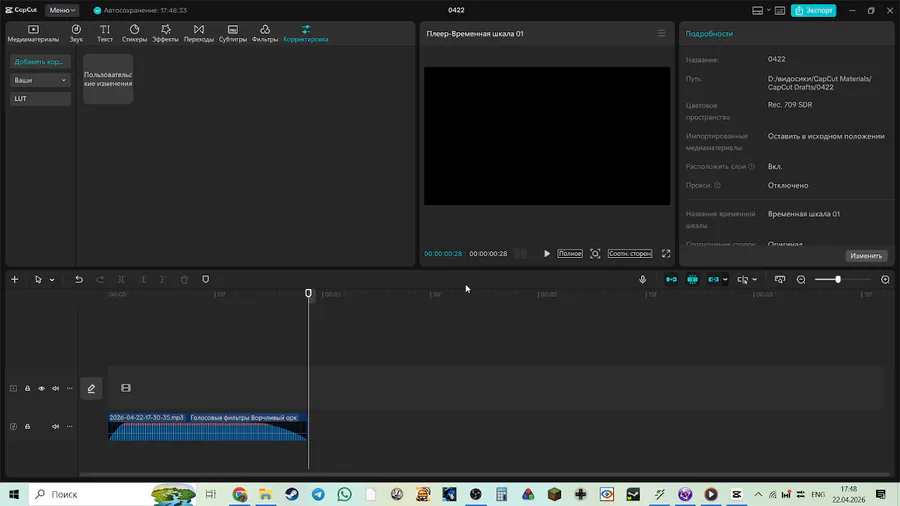Open the Субтитры captions tab
The width and height of the screenshot is (900, 506).
click(232, 33)
